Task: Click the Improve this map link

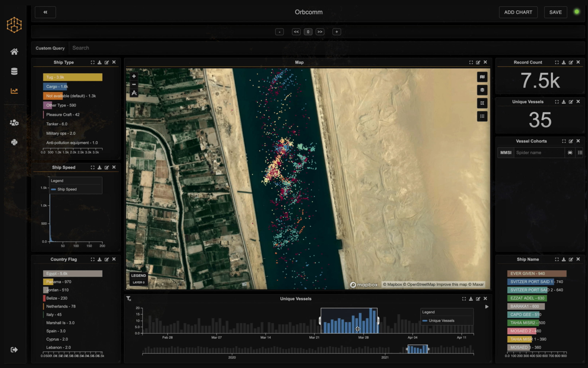Action: pyautogui.click(x=452, y=284)
